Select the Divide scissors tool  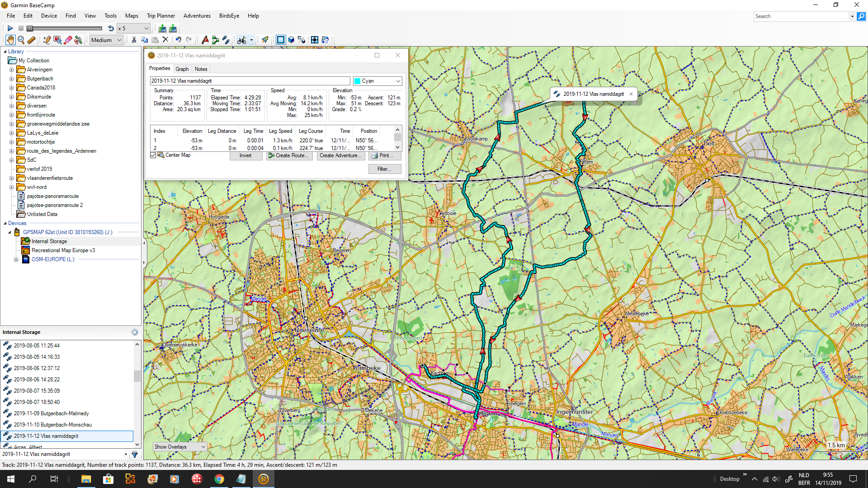tap(78, 40)
